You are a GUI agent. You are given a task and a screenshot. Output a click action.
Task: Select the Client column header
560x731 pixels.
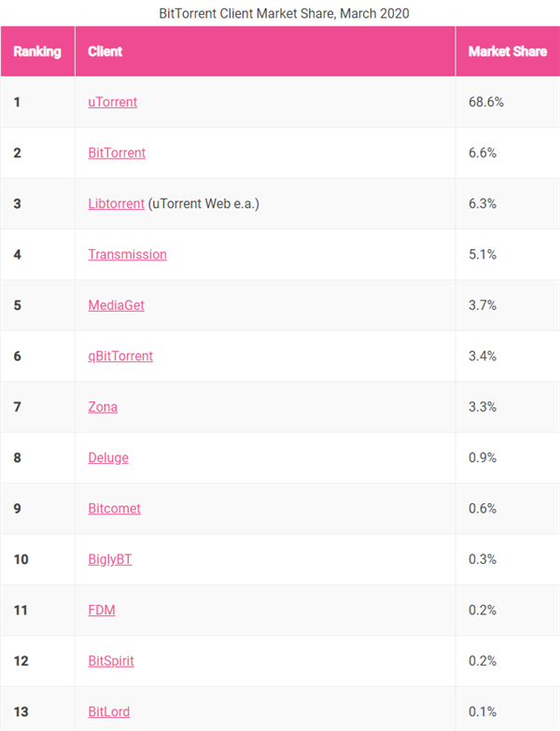point(265,51)
